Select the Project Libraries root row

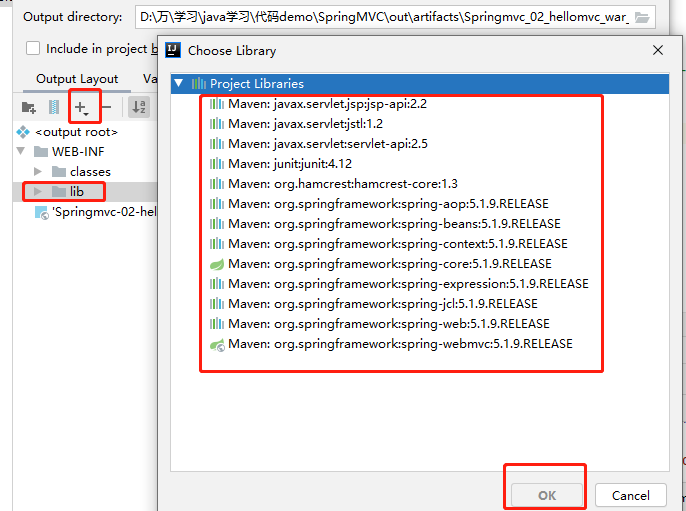coord(420,84)
